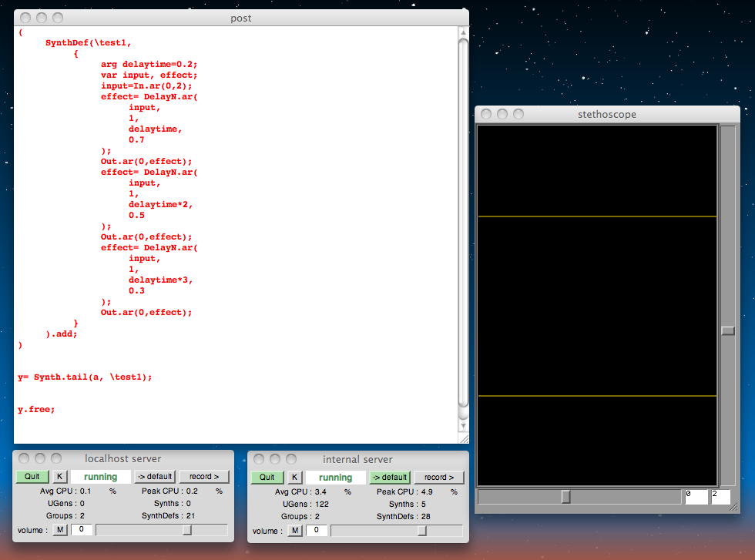Quit the internal server
The image size is (755, 560).
267,477
